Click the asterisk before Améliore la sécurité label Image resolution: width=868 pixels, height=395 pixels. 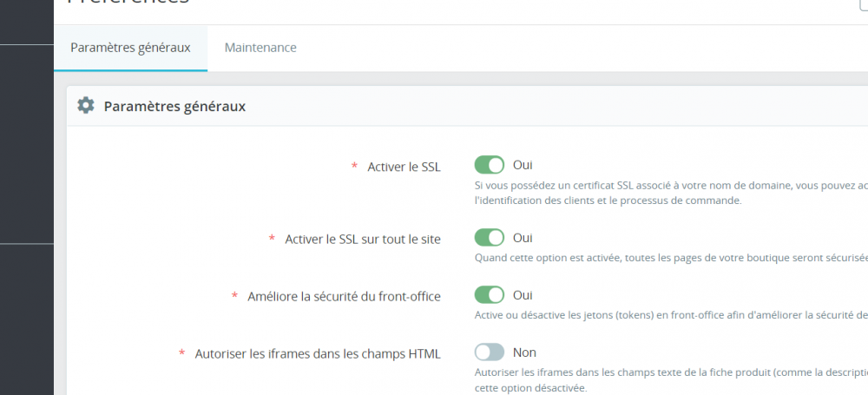tap(235, 296)
